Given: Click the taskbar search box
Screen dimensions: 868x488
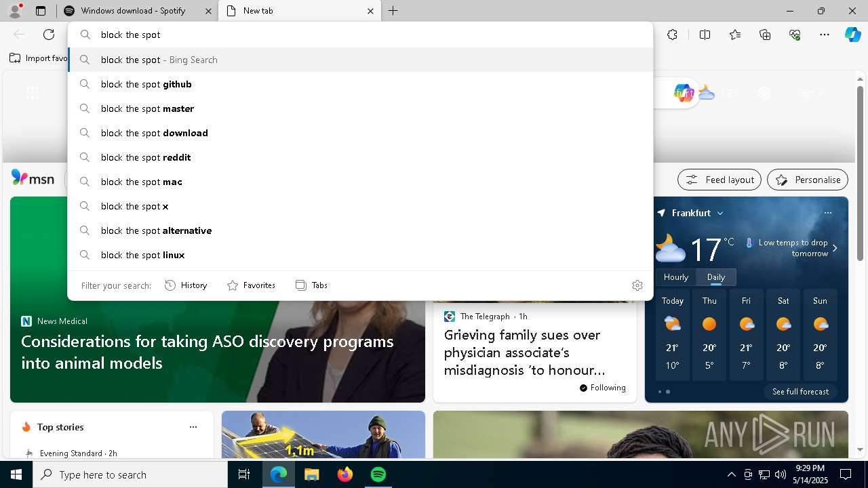Looking at the screenshot, I should tap(130, 474).
